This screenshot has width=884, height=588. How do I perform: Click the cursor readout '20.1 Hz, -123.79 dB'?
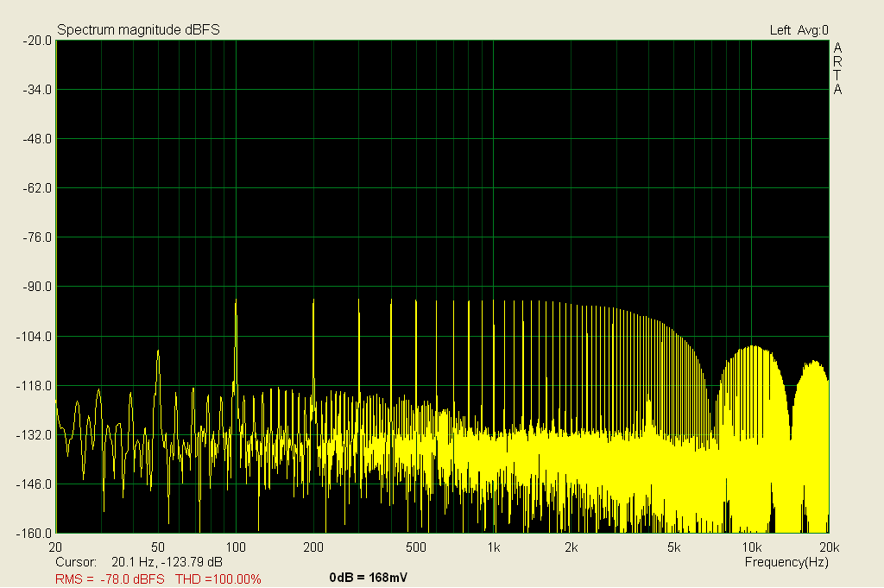click(x=167, y=562)
